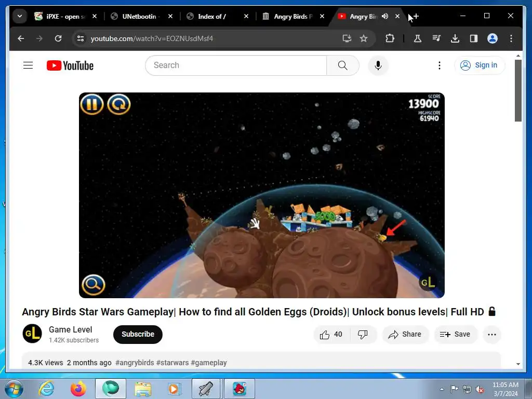Toggle the browser side panel
The image size is (532, 399).
click(x=474, y=38)
